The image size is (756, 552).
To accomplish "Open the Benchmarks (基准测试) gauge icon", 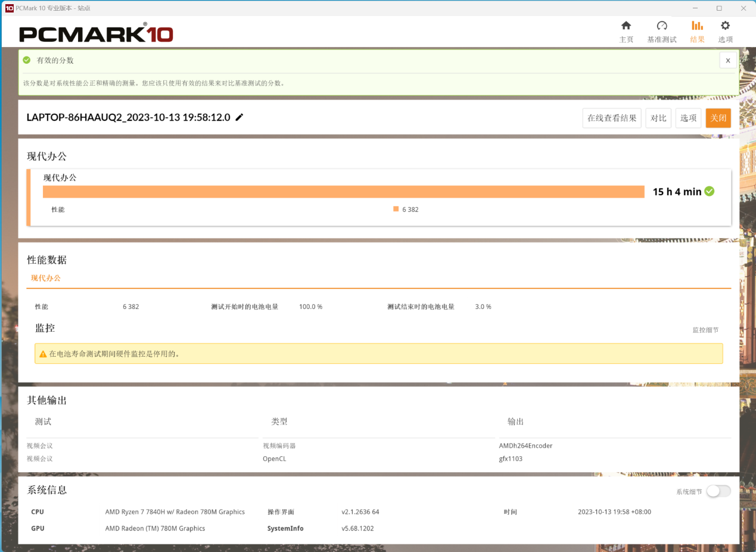I will [x=662, y=26].
